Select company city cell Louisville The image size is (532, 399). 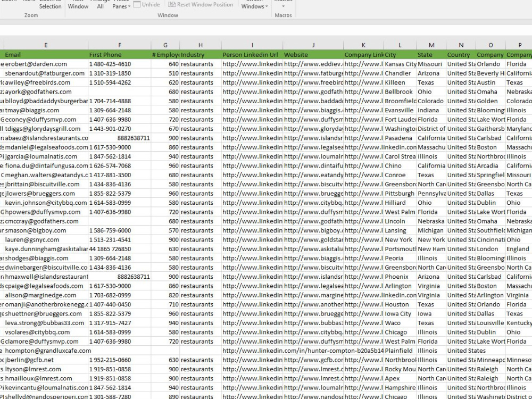coord(491,323)
